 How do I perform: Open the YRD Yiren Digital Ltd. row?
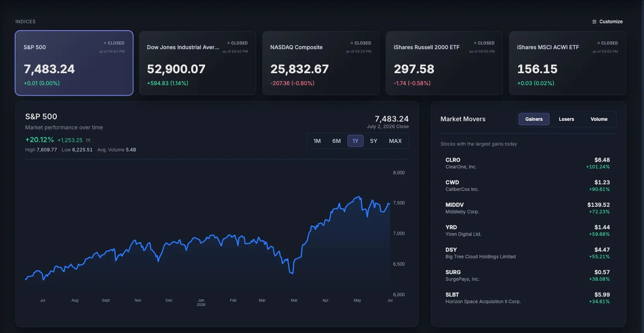[x=528, y=230]
